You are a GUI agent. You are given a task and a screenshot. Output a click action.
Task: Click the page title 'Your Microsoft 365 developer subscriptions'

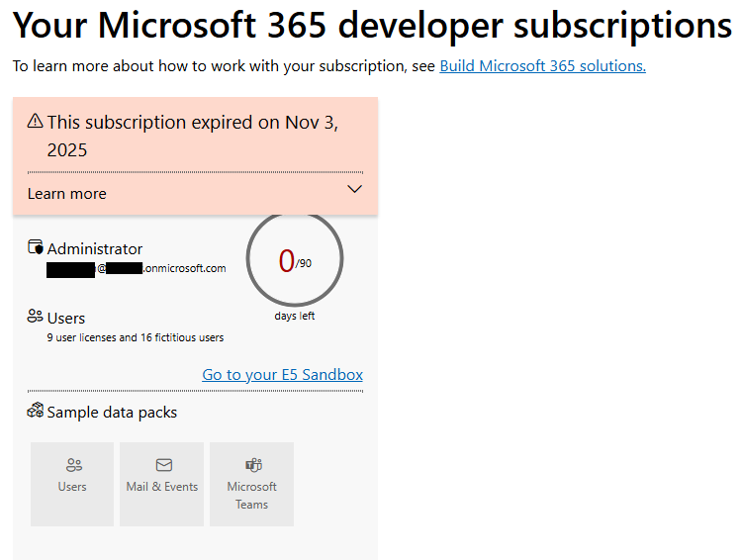point(372,25)
